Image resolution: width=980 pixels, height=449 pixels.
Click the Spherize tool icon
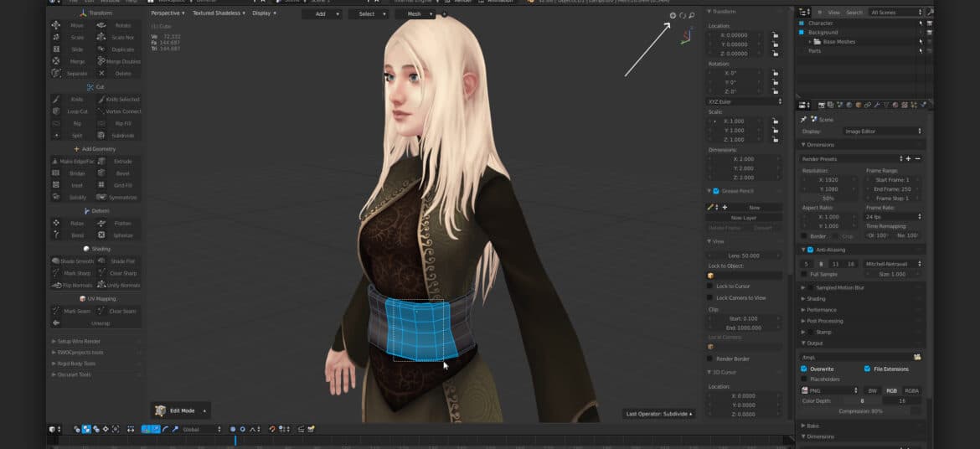click(x=101, y=235)
